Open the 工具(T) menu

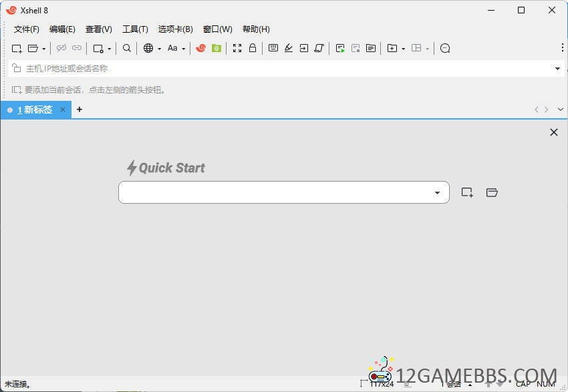point(135,29)
